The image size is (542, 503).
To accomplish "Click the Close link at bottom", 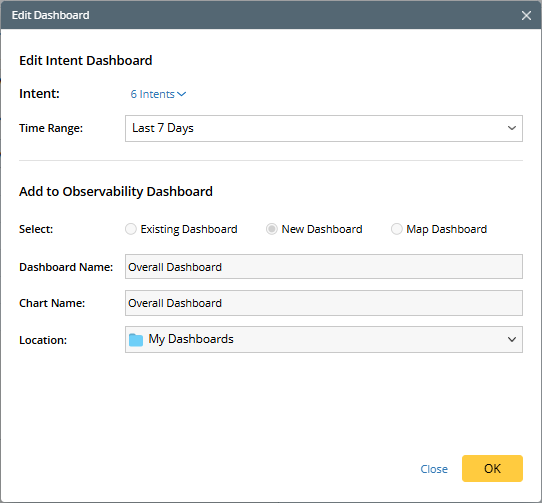I will [x=434, y=469].
